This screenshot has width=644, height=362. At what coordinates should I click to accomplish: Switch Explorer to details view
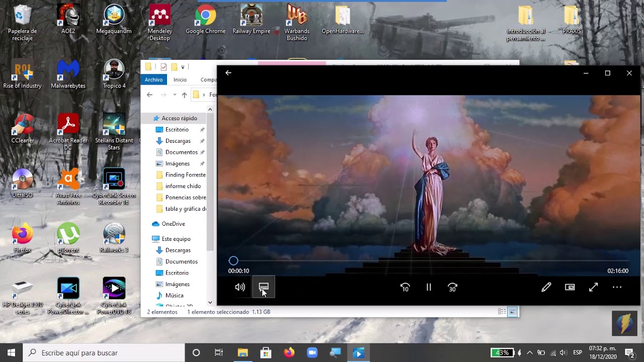(502, 312)
